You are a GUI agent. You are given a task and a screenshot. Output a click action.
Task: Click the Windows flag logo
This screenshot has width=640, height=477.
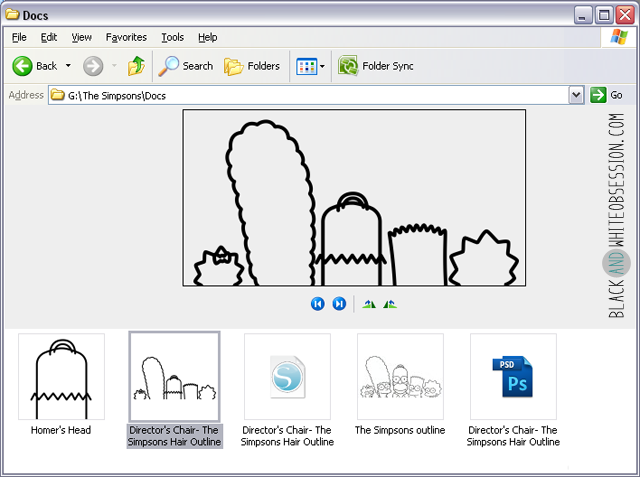click(x=619, y=37)
